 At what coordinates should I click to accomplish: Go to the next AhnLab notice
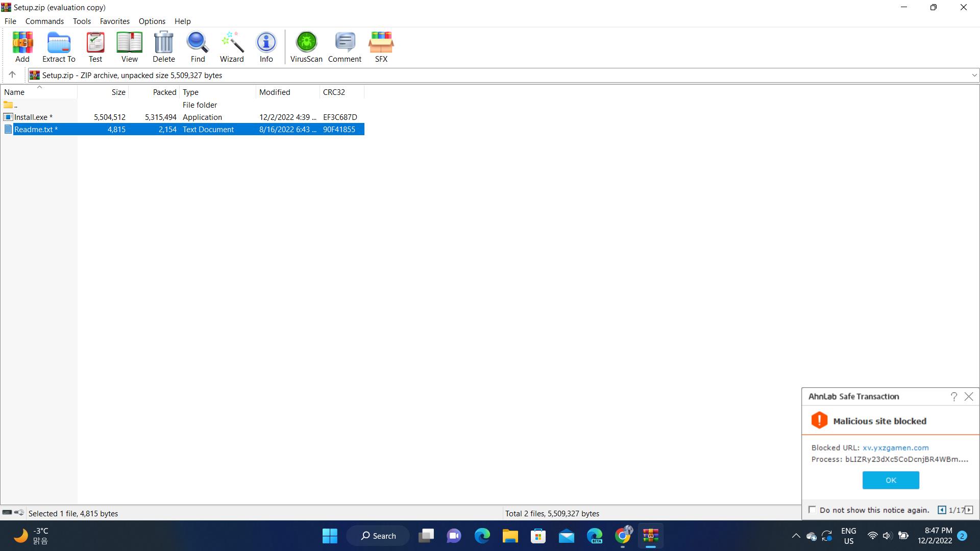(969, 510)
